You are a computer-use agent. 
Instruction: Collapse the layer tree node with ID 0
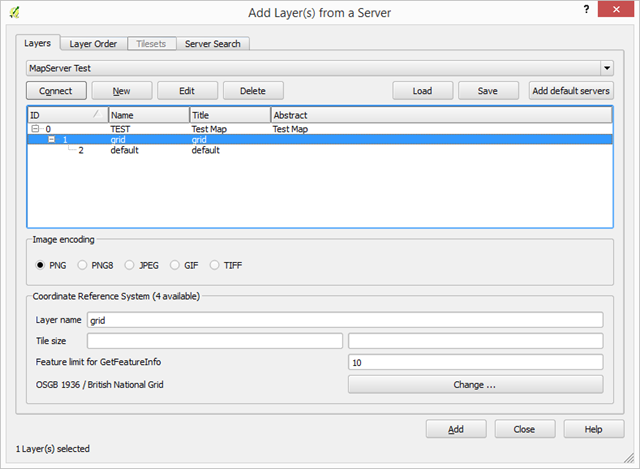pyautogui.click(x=35, y=129)
